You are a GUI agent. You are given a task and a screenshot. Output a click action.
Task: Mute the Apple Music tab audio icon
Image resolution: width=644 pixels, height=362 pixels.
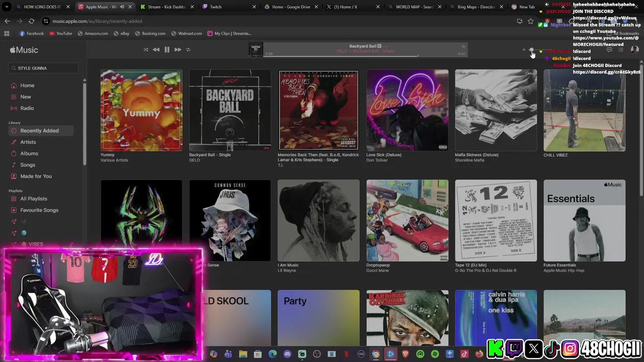point(122,7)
